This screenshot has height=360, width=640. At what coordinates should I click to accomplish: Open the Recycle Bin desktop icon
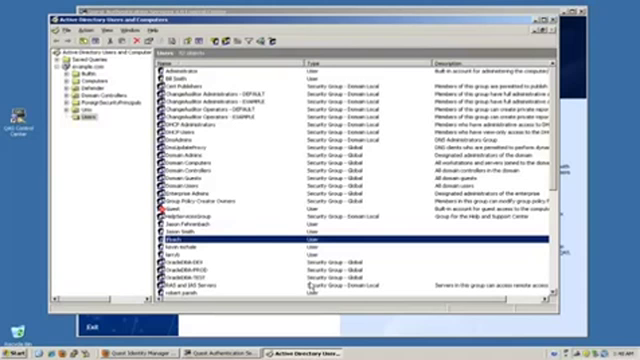click(18, 335)
